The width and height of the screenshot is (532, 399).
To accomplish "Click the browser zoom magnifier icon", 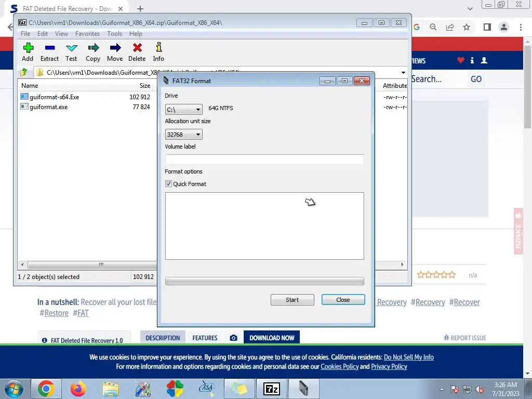I will (x=433, y=27).
